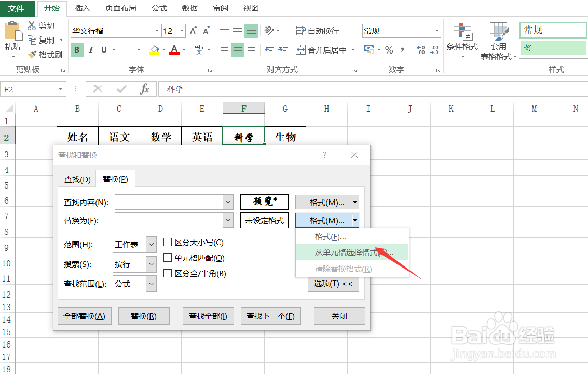588x374 pixels.
Task: Click the increase decimal places icon
Action: [x=419, y=49]
